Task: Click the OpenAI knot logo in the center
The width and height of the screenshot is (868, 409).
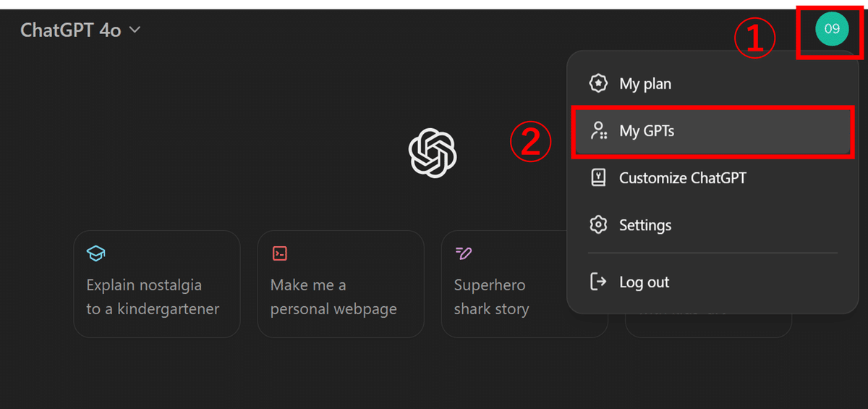Action: click(433, 152)
